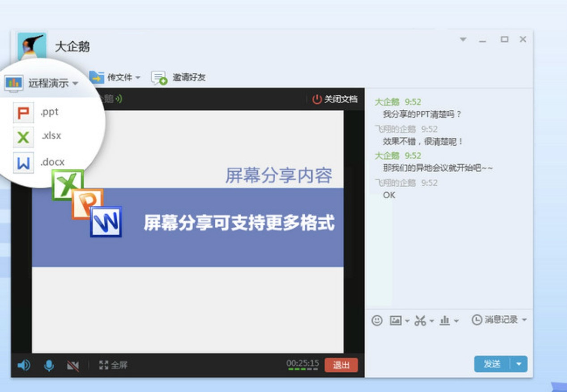Toggle the microphone on or off
Screen dimensions: 567x392
coord(48,365)
